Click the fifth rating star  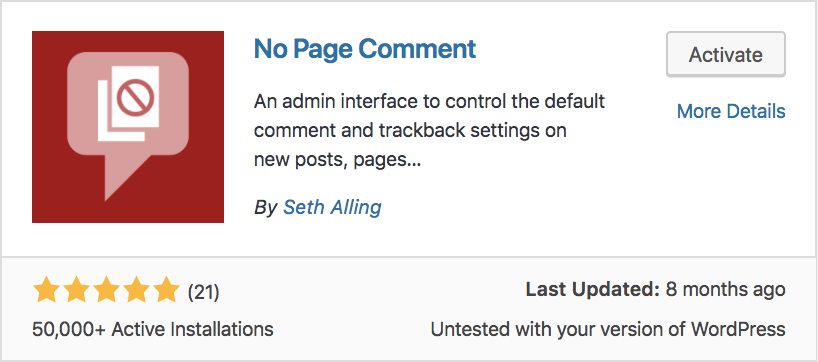pyautogui.click(x=167, y=290)
